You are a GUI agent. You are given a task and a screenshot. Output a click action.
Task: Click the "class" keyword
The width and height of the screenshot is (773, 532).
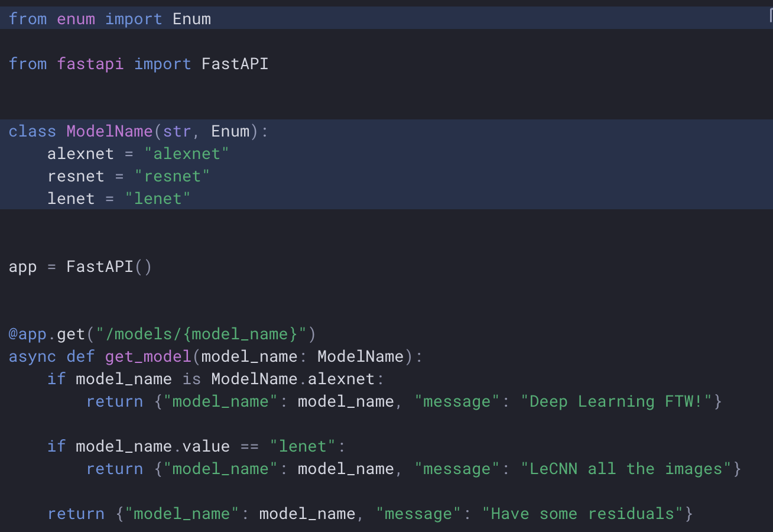tap(33, 131)
